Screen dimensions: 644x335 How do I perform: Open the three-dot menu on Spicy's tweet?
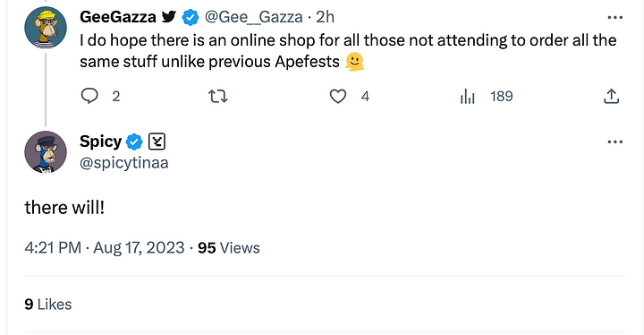[x=614, y=142]
